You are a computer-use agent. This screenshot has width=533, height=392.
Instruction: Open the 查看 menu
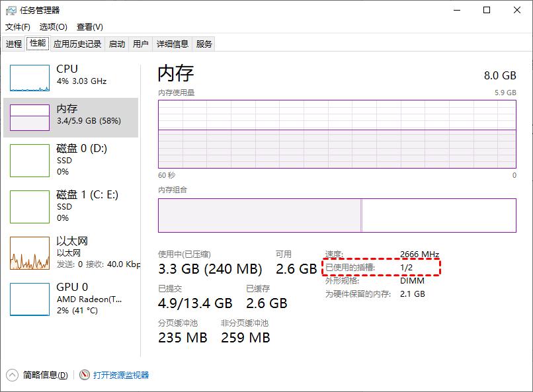coord(89,26)
